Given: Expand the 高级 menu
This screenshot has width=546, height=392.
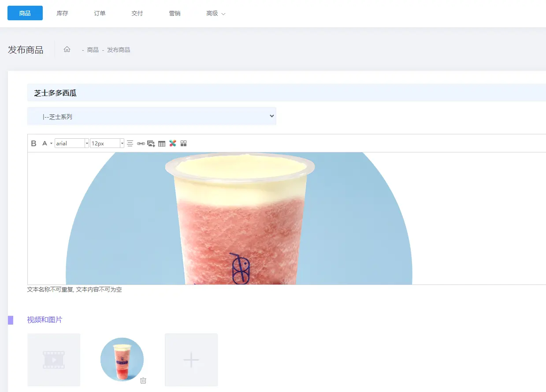Looking at the screenshot, I should tap(215, 13).
